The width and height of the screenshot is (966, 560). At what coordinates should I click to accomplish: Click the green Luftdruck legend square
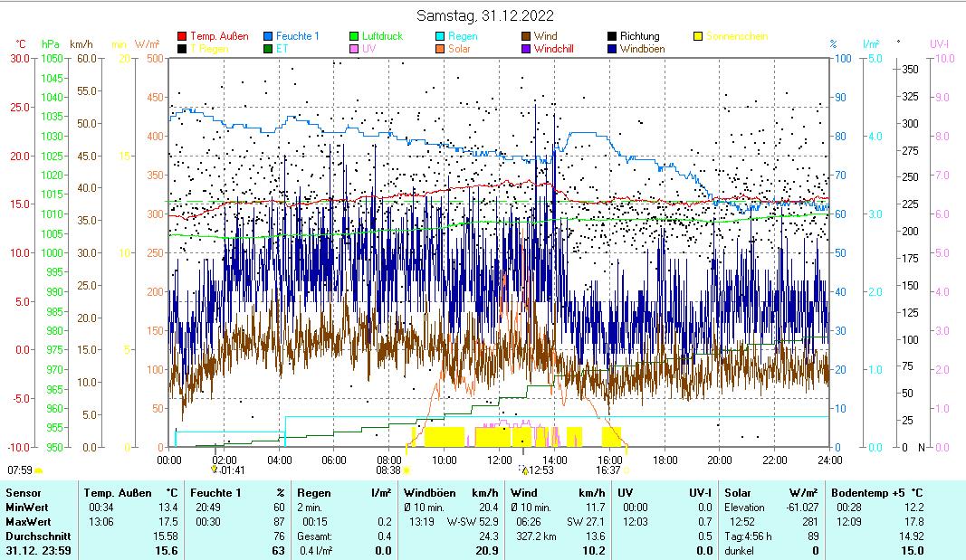(x=354, y=36)
